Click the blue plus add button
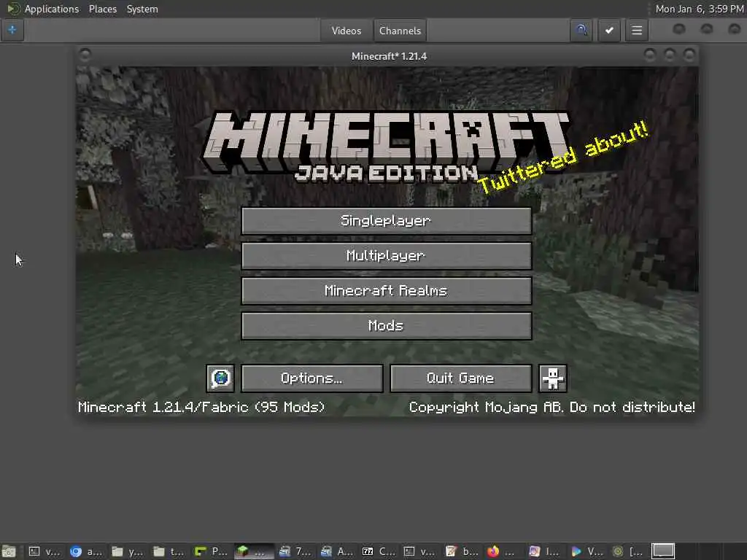This screenshot has height=560, width=747. [x=12, y=30]
